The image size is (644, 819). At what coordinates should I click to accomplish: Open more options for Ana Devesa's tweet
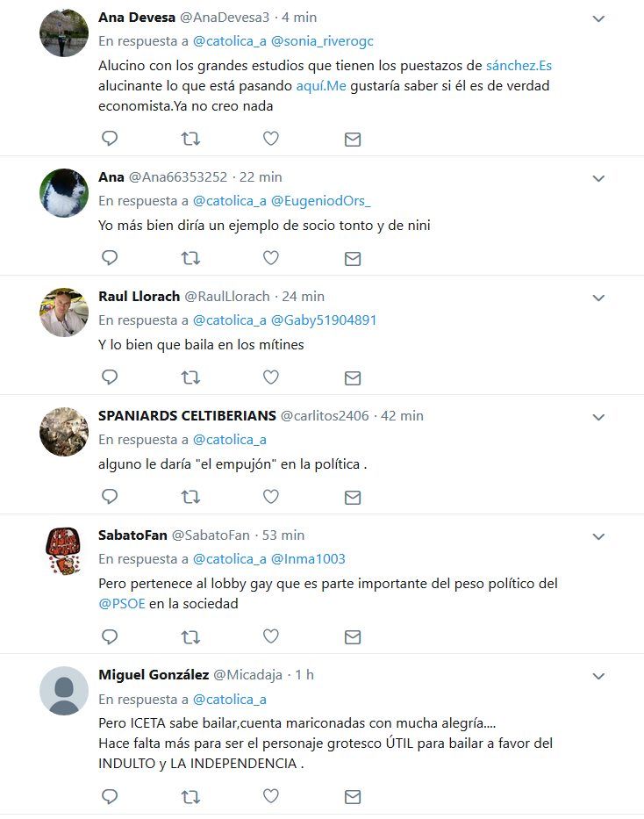click(598, 18)
